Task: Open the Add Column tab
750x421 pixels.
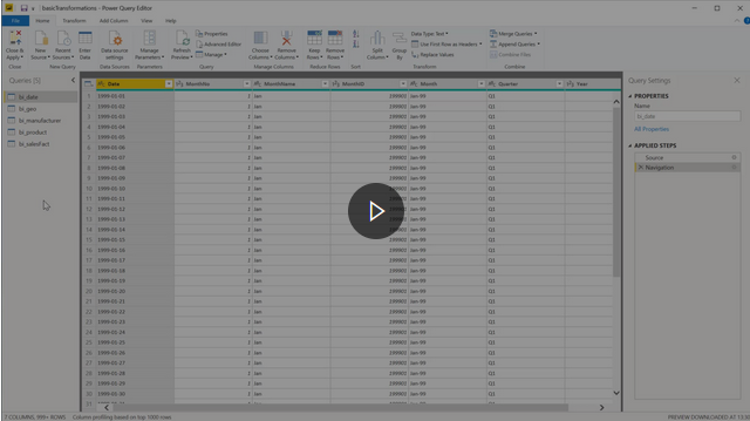Action: tap(112, 20)
